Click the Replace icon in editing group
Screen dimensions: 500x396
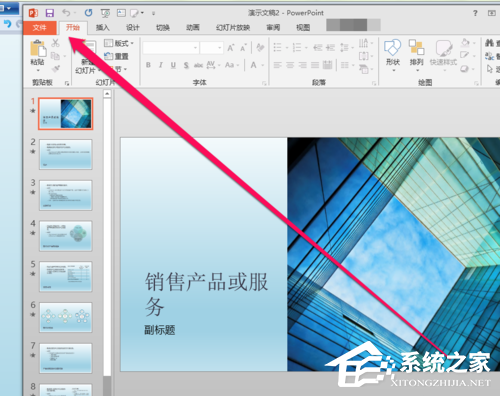click(x=489, y=56)
